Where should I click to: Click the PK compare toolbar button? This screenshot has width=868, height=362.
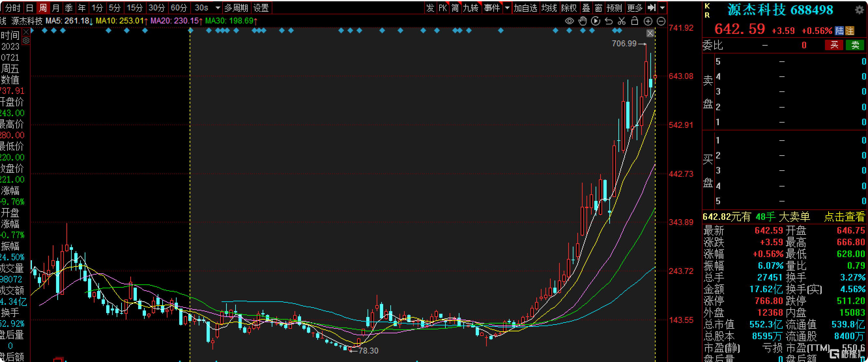click(x=442, y=8)
